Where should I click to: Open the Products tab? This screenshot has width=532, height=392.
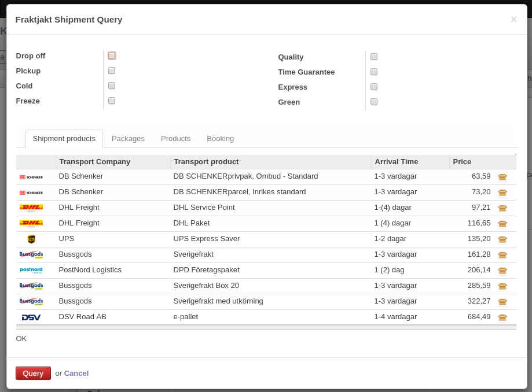pos(176,139)
